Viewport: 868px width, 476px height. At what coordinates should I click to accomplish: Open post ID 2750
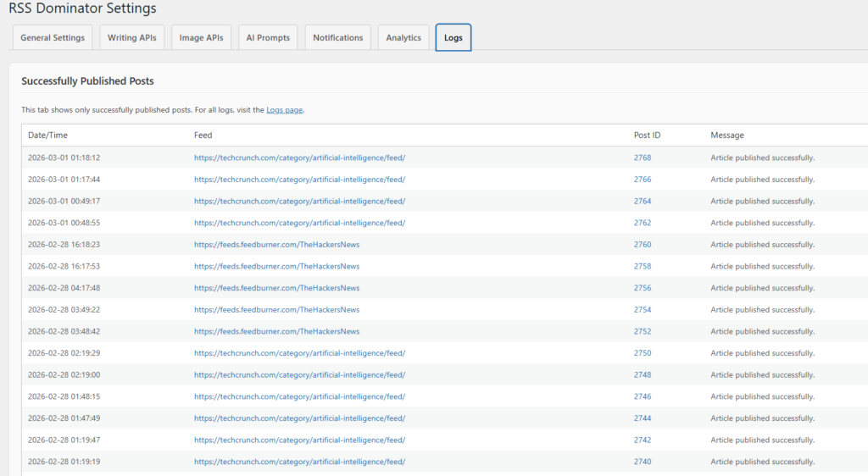(x=643, y=353)
